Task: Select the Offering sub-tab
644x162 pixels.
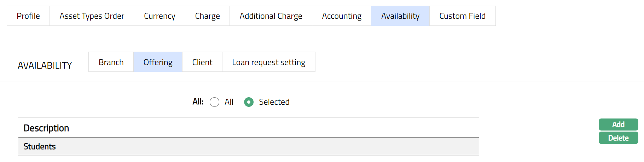Action: pos(158,62)
